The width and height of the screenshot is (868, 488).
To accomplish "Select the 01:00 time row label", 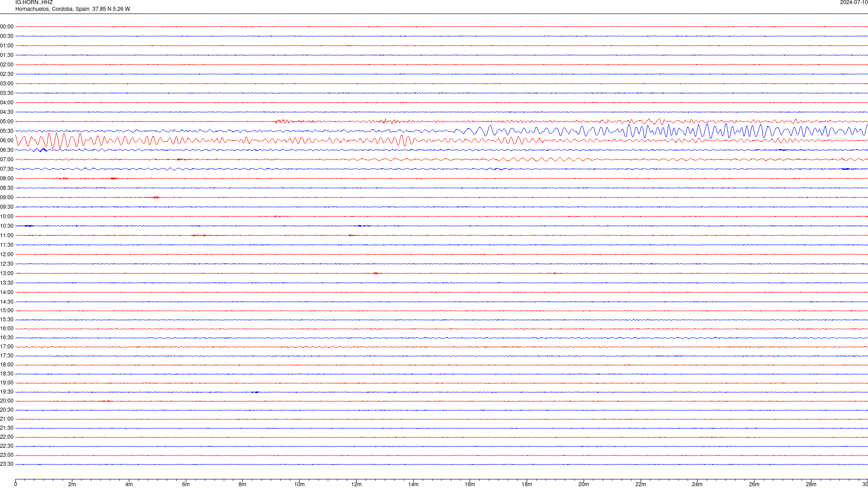I will [7, 46].
